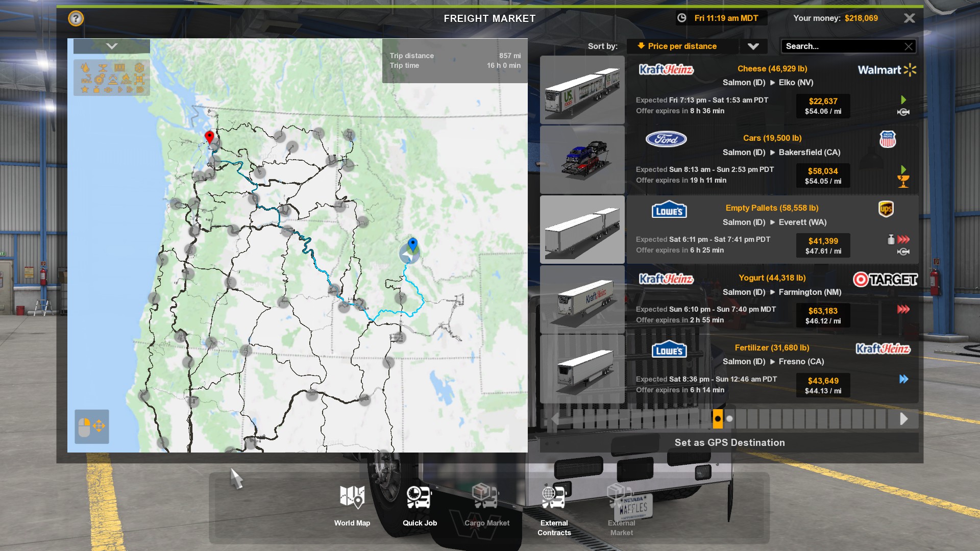Click the double-arrow urgency filter icon
The height and width of the screenshot is (551, 980).
point(130,89)
